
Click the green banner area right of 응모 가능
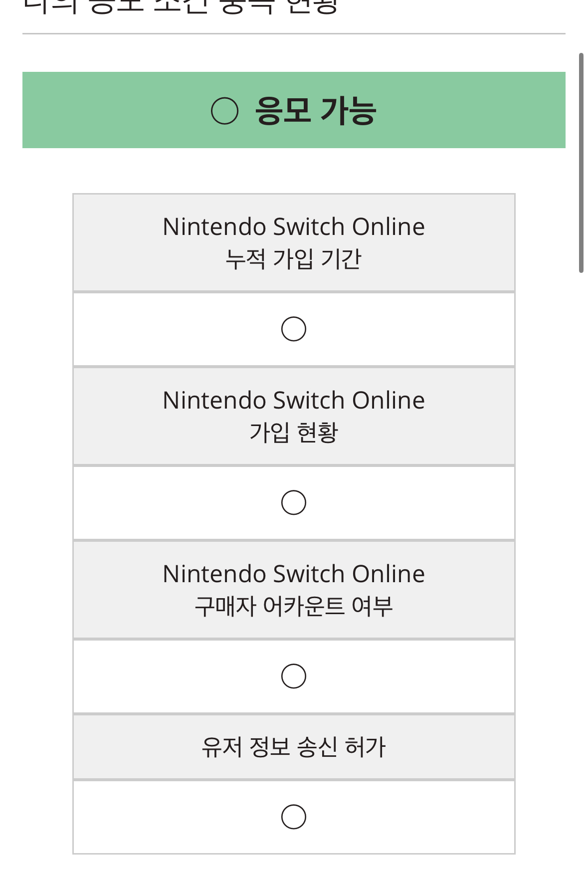coord(474,110)
